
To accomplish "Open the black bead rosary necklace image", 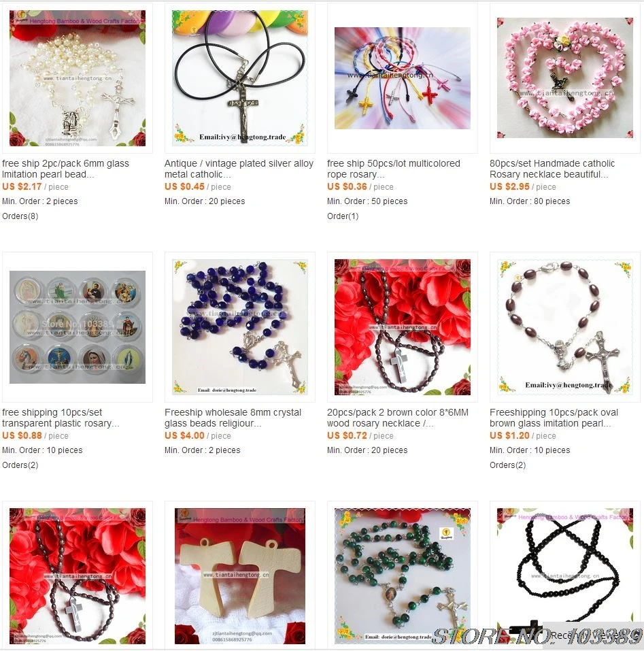I will click(x=565, y=576).
